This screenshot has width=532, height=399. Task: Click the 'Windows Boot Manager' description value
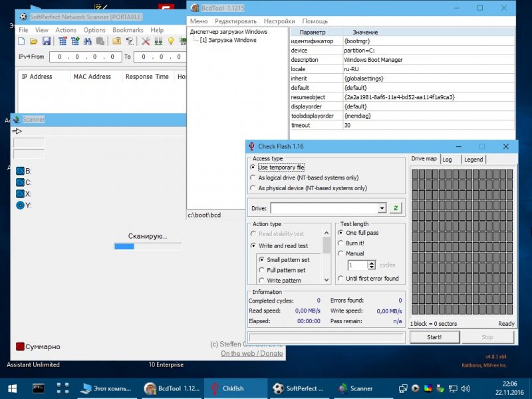pyautogui.click(x=373, y=60)
